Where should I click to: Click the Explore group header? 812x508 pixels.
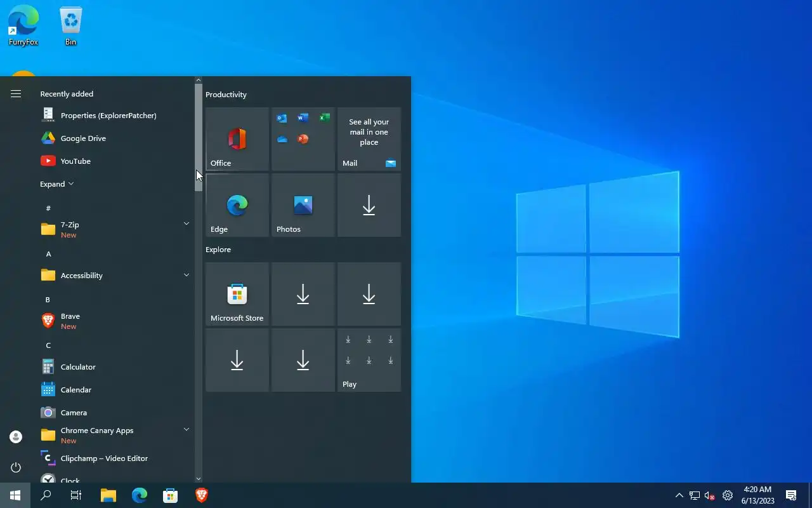coord(218,250)
